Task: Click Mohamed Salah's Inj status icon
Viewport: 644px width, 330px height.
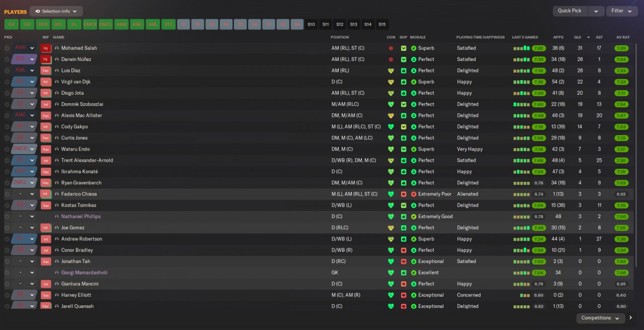Action: [x=46, y=48]
